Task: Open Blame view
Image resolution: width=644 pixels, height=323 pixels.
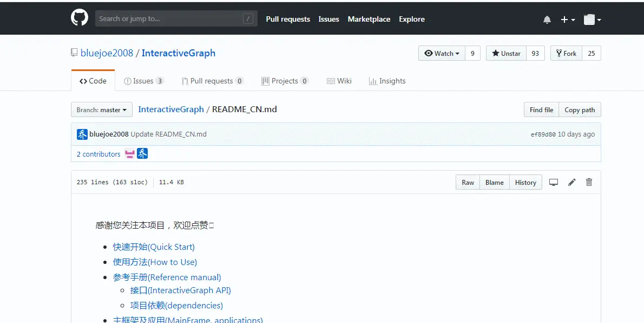Action: click(495, 182)
